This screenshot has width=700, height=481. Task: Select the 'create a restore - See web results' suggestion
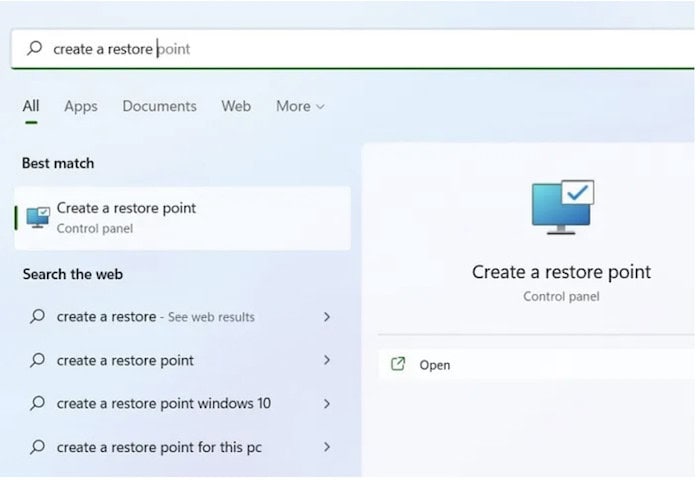coord(183,317)
